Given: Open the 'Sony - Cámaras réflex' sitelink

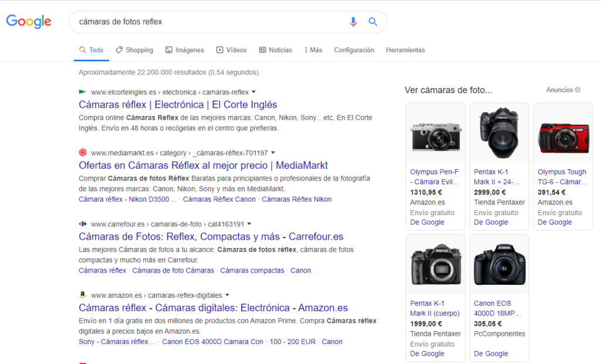Looking at the screenshot, I should tap(117, 341).
